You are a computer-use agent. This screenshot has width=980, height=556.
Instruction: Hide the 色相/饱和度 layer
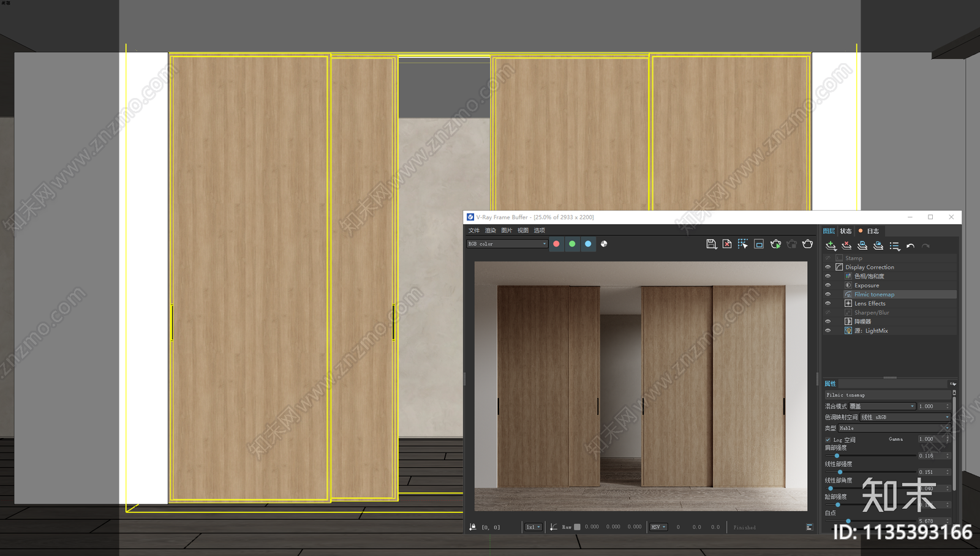click(828, 276)
